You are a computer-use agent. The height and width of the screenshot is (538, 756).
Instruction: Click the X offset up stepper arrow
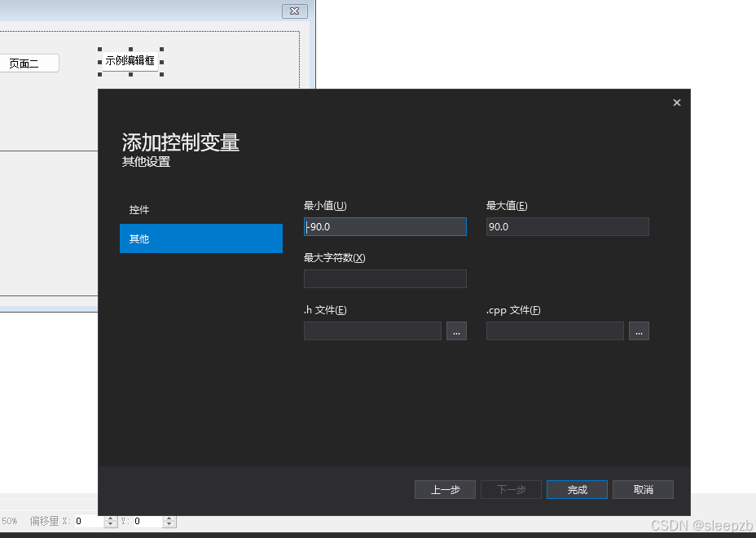pos(110,518)
